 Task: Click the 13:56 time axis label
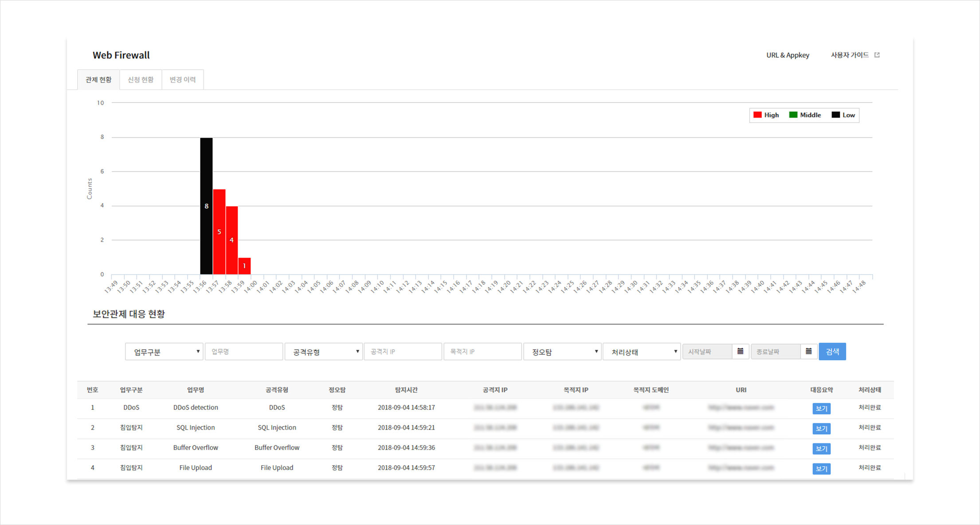pyautogui.click(x=200, y=287)
